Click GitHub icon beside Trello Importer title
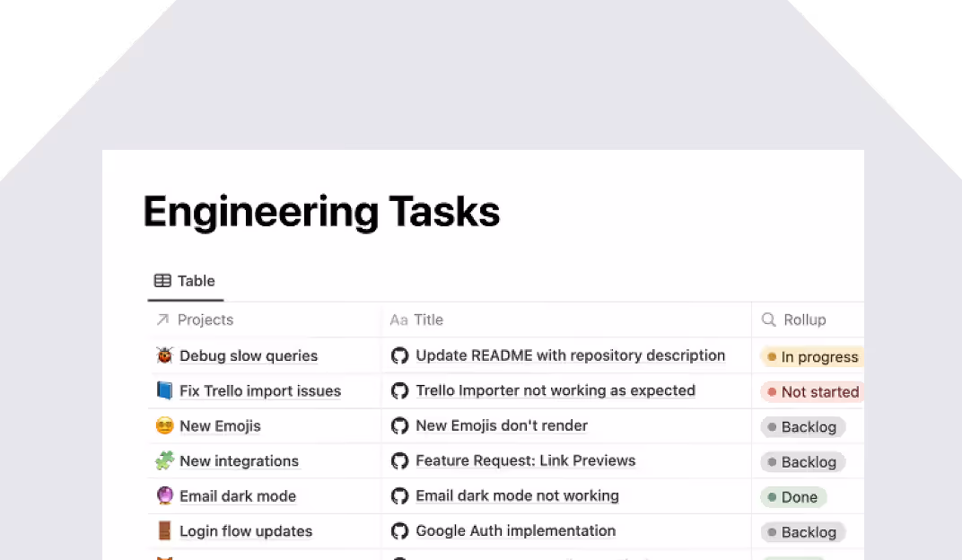The image size is (962, 560). [400, 390]
